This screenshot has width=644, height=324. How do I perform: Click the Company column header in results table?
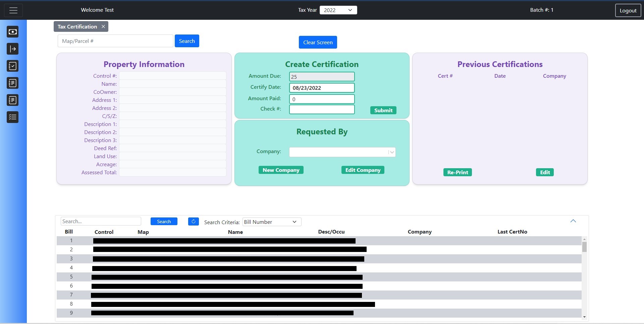(x=420, y=232)
